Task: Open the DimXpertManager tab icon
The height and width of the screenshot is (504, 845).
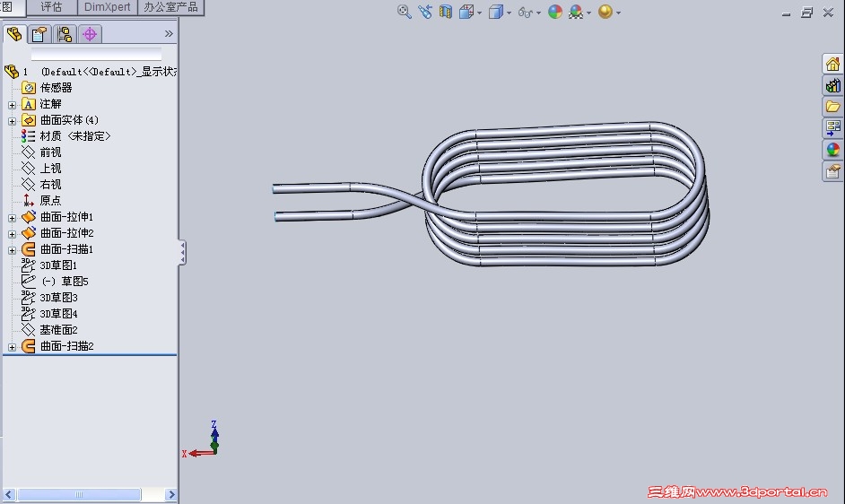Action: tap(90, 34)
